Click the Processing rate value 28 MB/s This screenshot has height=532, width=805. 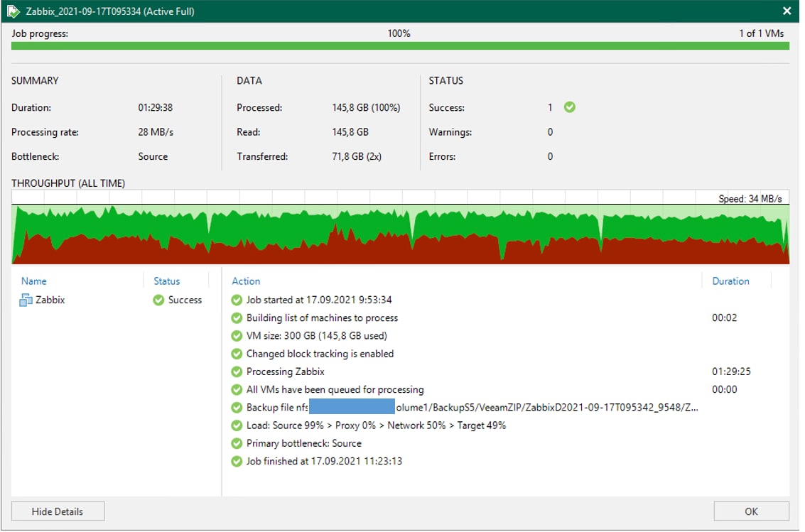pyautogui.click(x=157, y=133)
